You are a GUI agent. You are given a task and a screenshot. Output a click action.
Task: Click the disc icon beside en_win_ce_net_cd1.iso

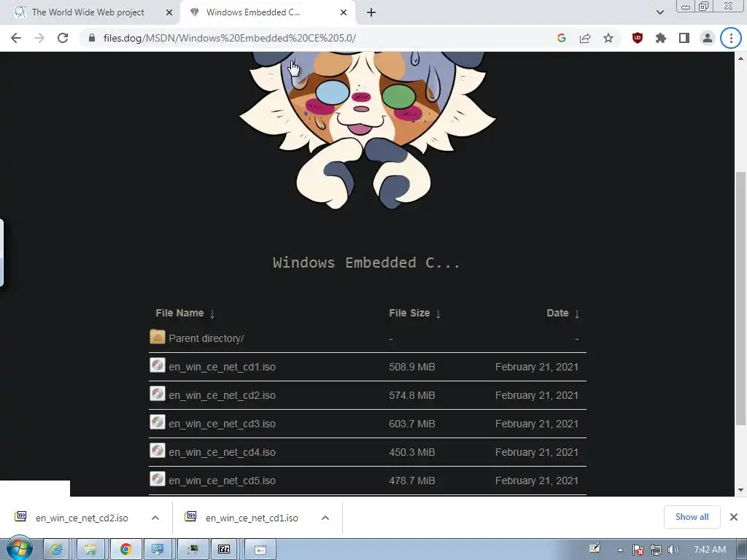click(158, 365)
